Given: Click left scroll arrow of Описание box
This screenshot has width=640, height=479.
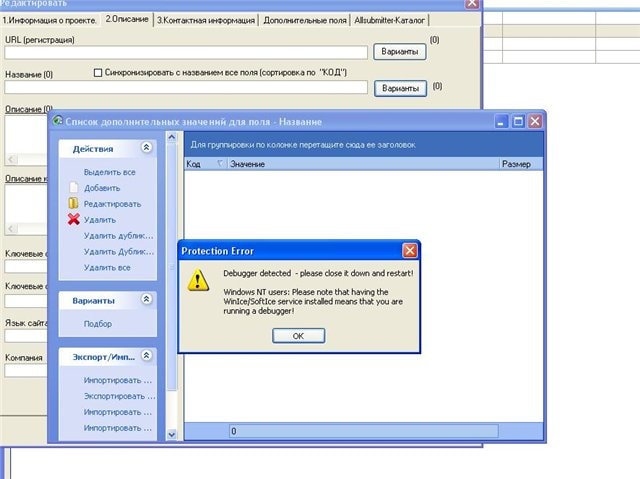Looking at the screenshot, I should click(x=11, y=159).
